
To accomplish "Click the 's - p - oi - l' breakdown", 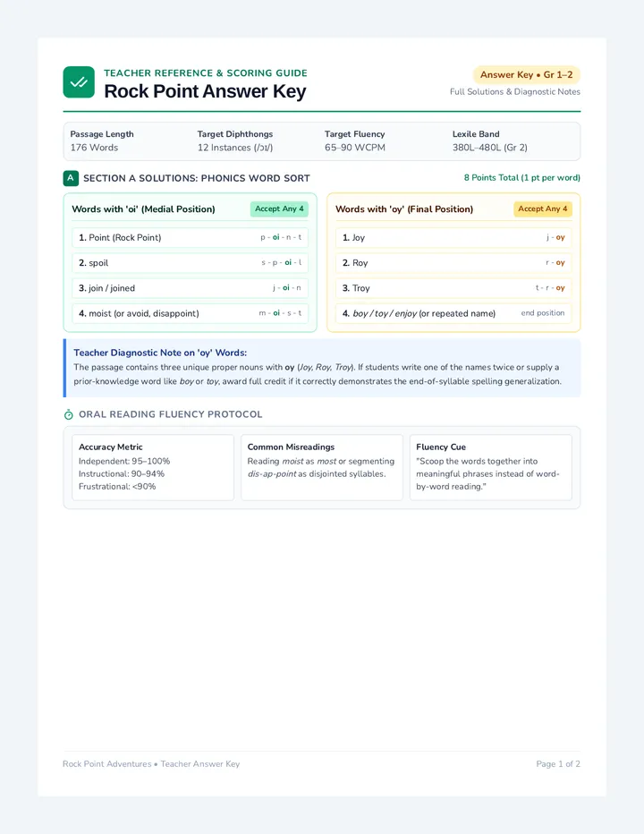I will pyautogui.click(x=282, y=263).
